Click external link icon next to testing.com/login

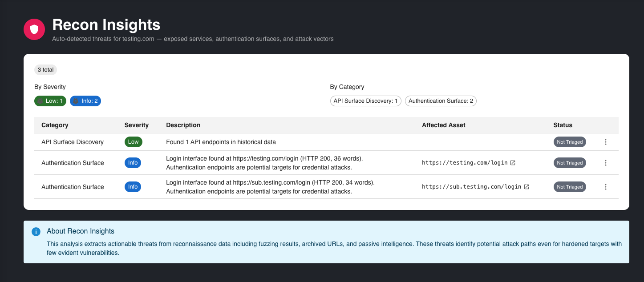tap(513, 163)
